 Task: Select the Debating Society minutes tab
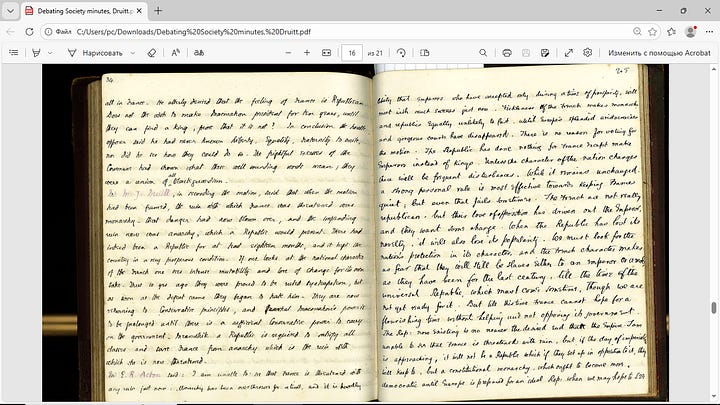[84, 11]
